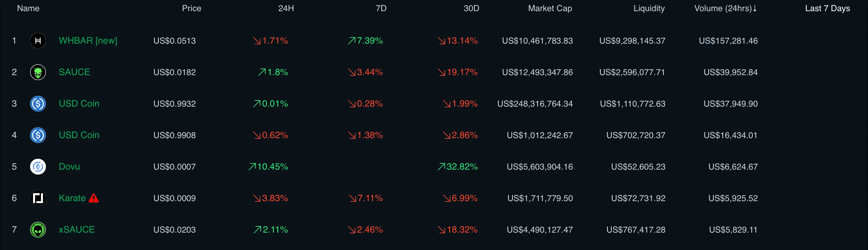This screenshot has height=250, width=868.
Task: Open the SAUCE token link
Action: [74, 72]
